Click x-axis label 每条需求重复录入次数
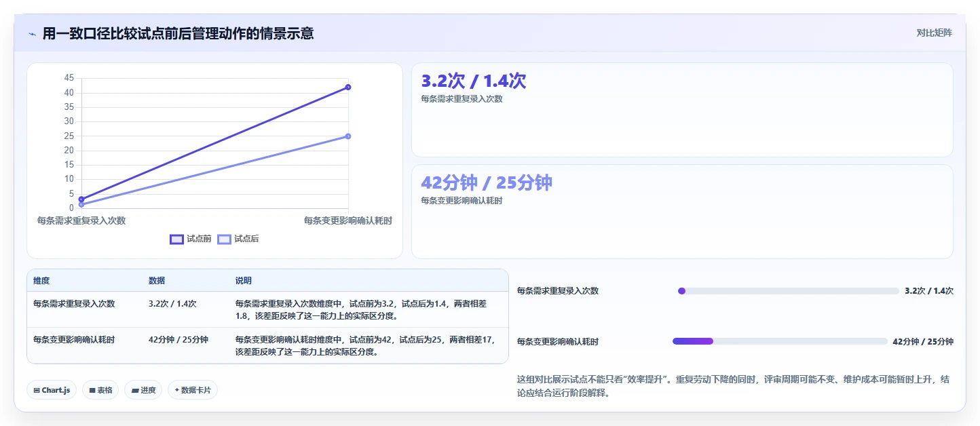Viewport: 980px width, 426px height. (81, 220)
